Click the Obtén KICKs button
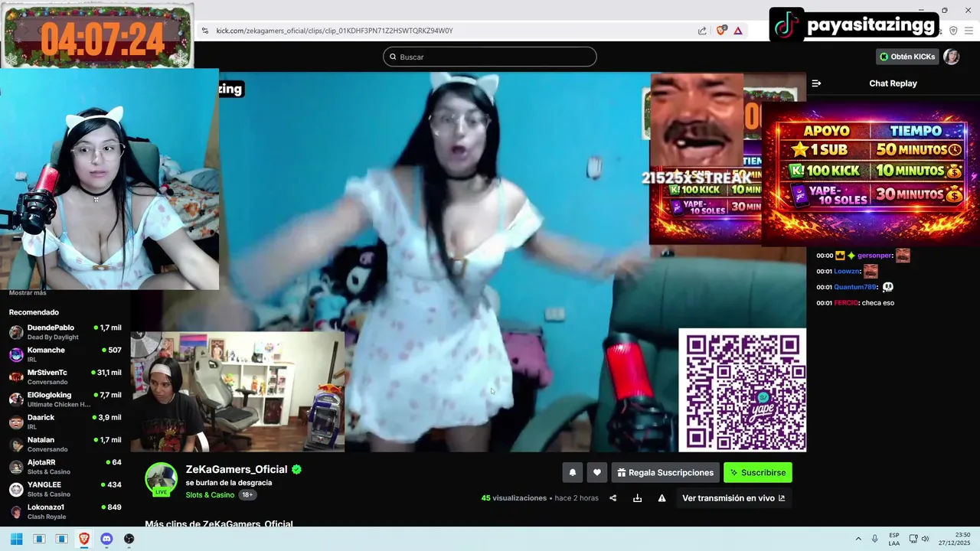 [x=907, y=57]
